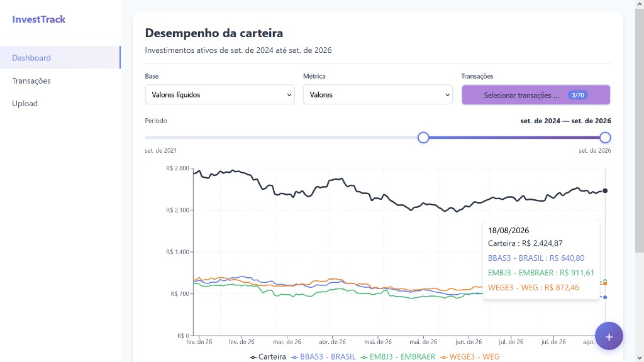This screenshot has width=644, height=362.
Task: Click tooltip 'BBAS3 - BRASIL : R$ 640,80'
Action: coord(536,258)
